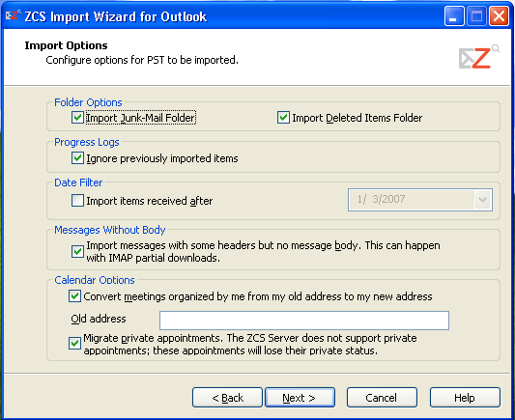515x420 pixels.
Task: Open Help for import options
Action: 465,398
